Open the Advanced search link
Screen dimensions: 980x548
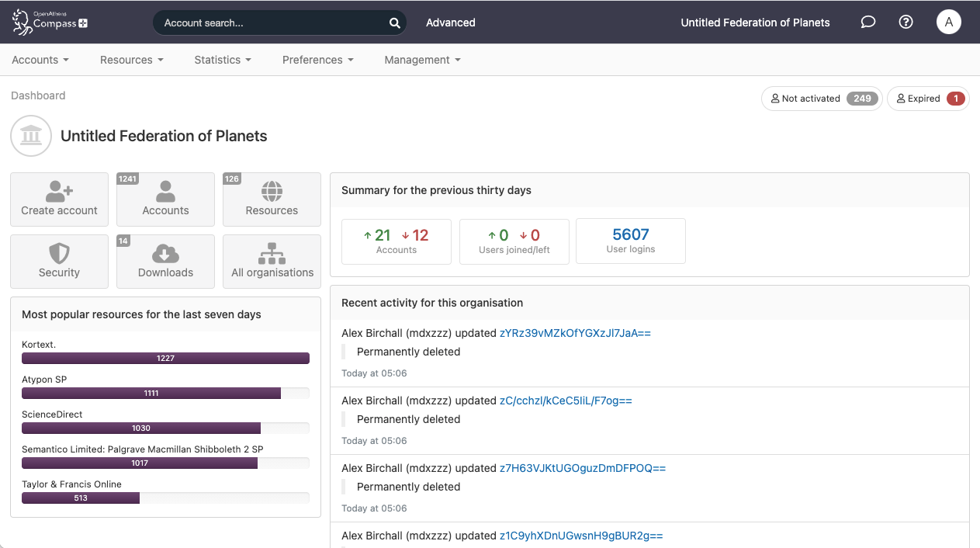point(450,23)
